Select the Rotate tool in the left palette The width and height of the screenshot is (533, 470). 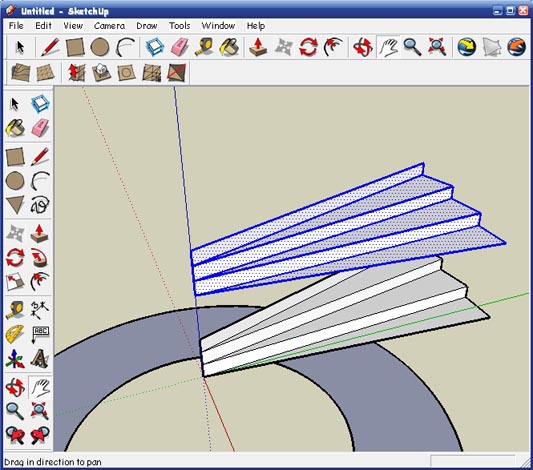pyautogui.click(x=15, y=257)
